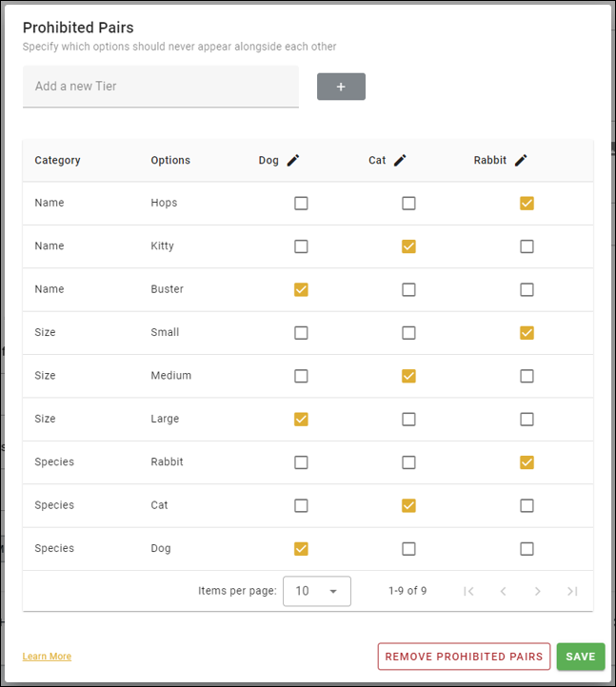Jump to last page of table

click(572, 591)
